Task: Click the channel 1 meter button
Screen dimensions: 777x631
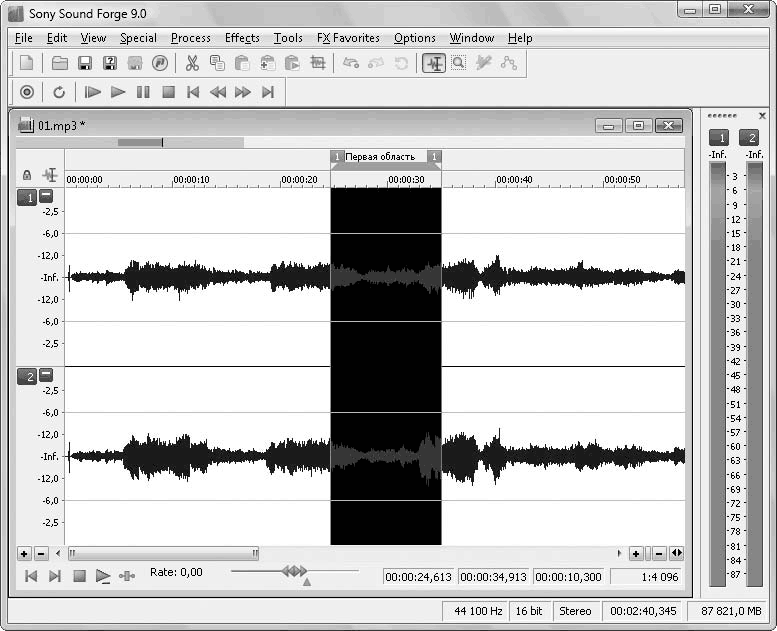Action: [x=718, y=137]
